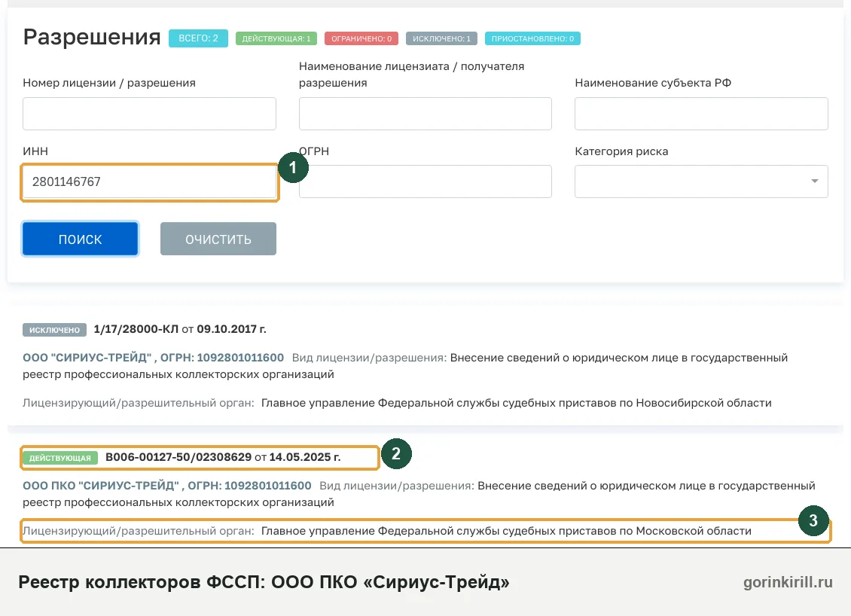
Task: Select the ВСЕГО: 2 badge
Action: pyautogui.click(x=198, y=38)
